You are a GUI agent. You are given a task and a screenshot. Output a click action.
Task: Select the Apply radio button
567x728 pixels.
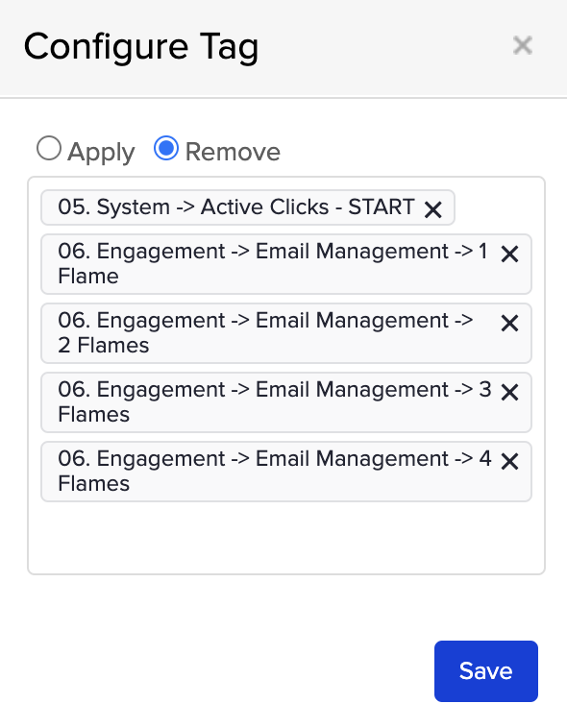[x=49, y=148]
